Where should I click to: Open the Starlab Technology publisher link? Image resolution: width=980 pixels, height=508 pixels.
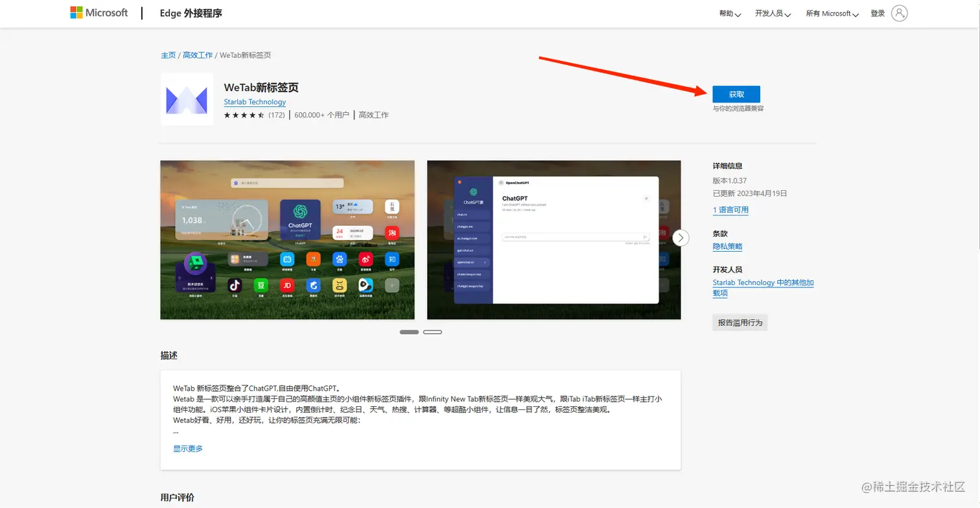click(255, 102)
